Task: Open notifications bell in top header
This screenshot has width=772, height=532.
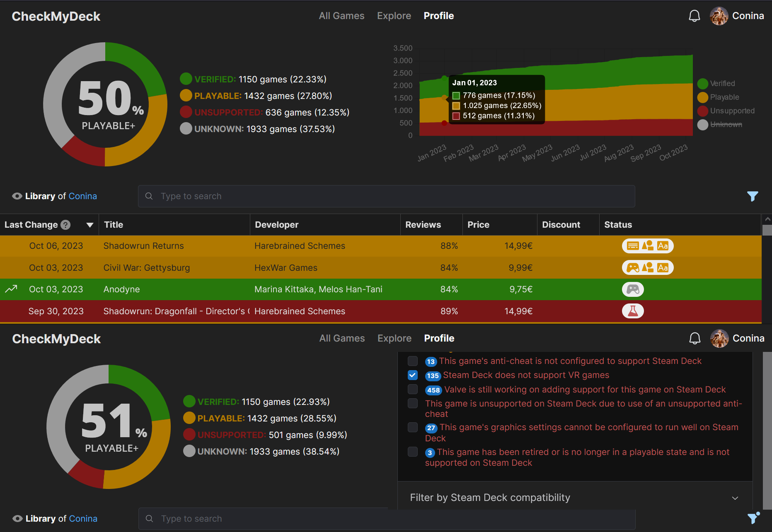Action: click(695, 16)
